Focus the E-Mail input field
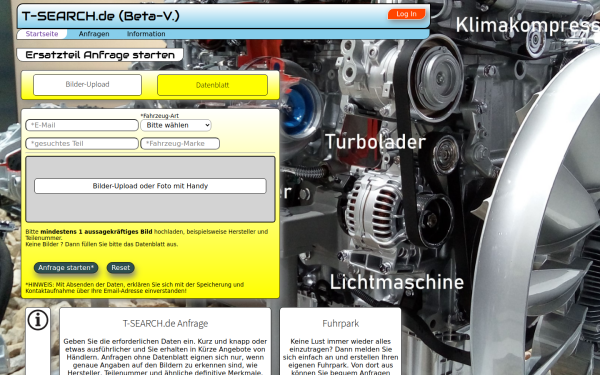 [82, 125]
